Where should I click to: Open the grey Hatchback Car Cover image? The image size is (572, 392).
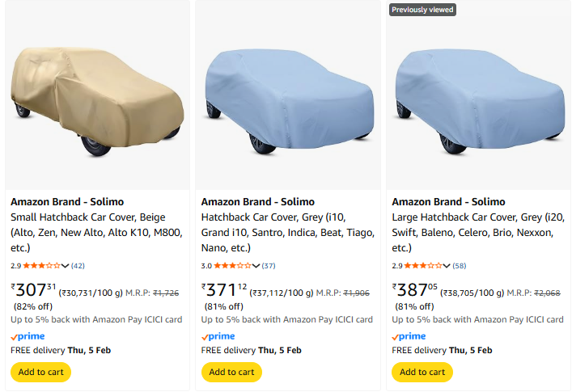pyautogui.click(x=287, y=97)
